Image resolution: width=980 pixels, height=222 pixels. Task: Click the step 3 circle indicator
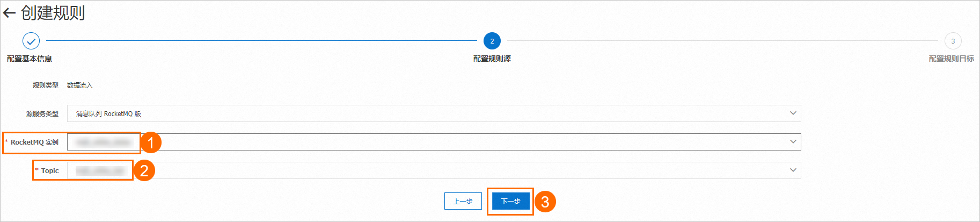953,41
